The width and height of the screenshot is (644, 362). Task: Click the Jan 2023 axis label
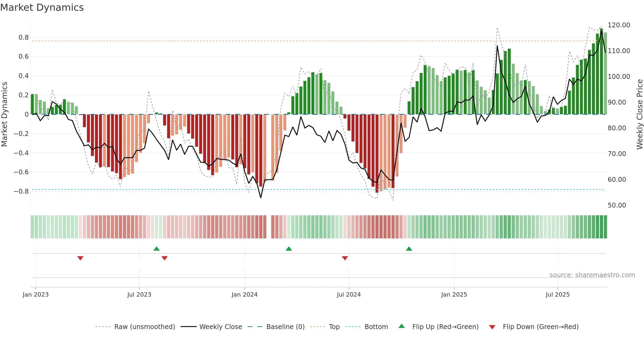(x=36, y=294)
